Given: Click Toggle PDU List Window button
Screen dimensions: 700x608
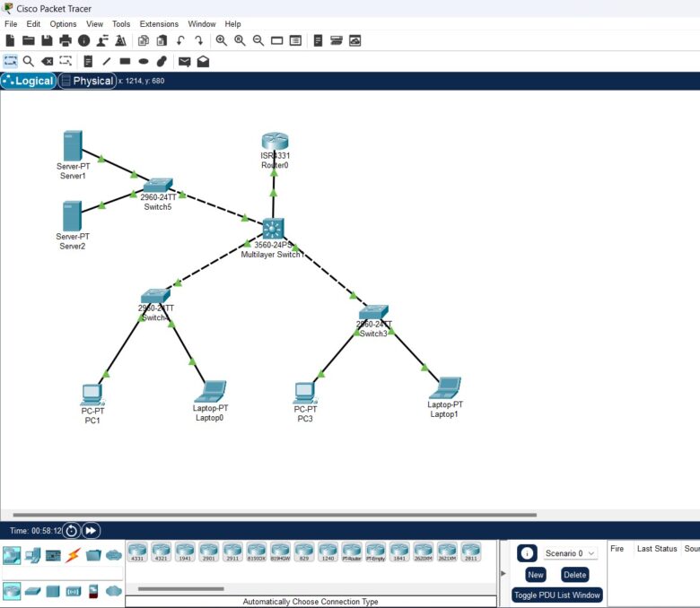Looking at the screenshot, I should (556, 595).
